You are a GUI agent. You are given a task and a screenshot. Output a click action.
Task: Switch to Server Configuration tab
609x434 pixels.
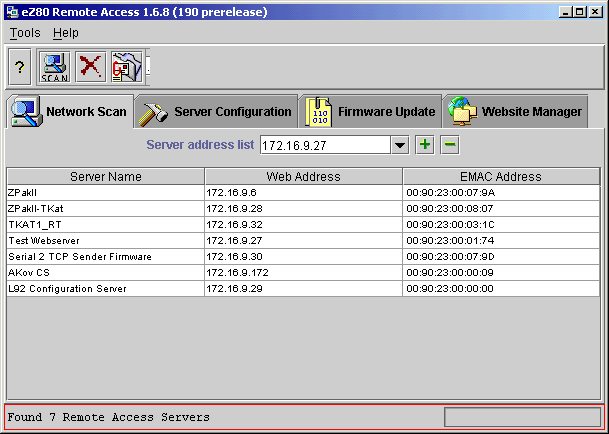[x=216, y=112]
